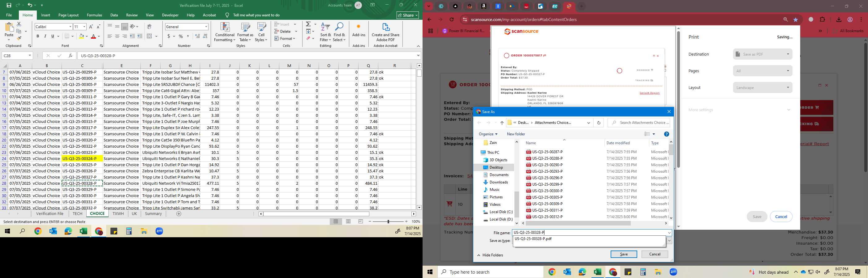Click the Paste icon in Clipboard group
Screen dimensions: 868x278
(x=9, y=27)
